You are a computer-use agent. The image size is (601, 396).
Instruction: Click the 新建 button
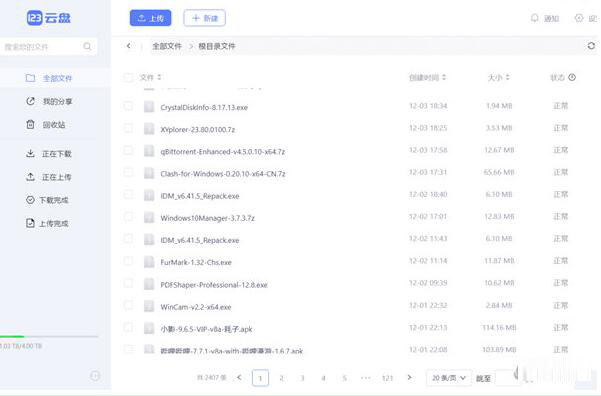click(205, 18)
